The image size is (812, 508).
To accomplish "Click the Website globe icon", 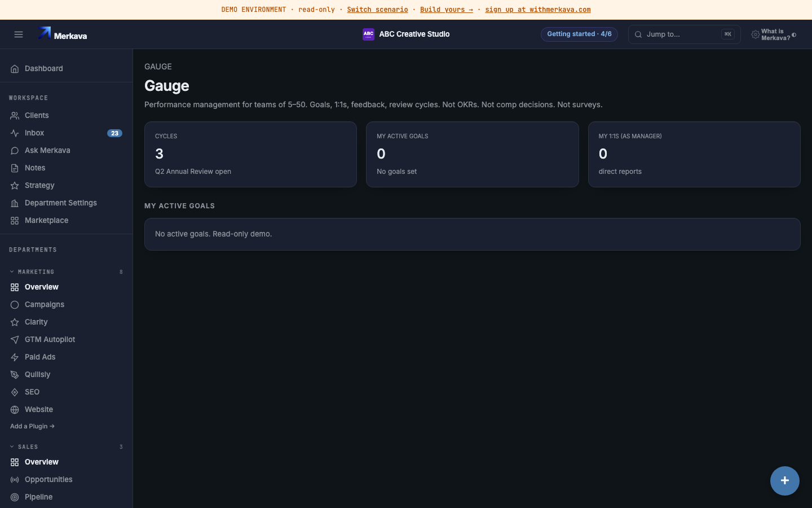I will point(15,410).
